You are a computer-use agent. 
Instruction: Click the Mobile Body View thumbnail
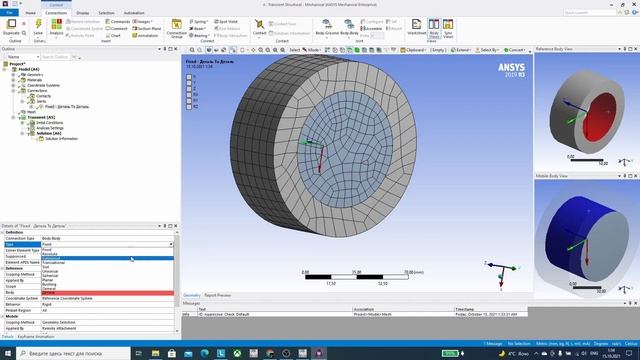587,238
